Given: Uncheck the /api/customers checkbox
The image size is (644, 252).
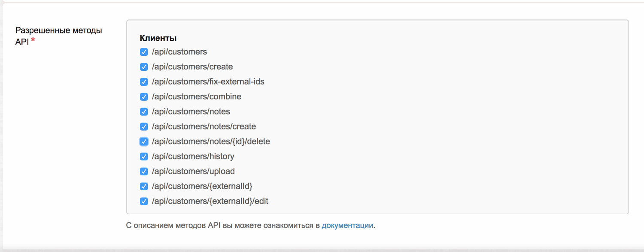Looking at the screenshot, I should click(x=144, y=52).
